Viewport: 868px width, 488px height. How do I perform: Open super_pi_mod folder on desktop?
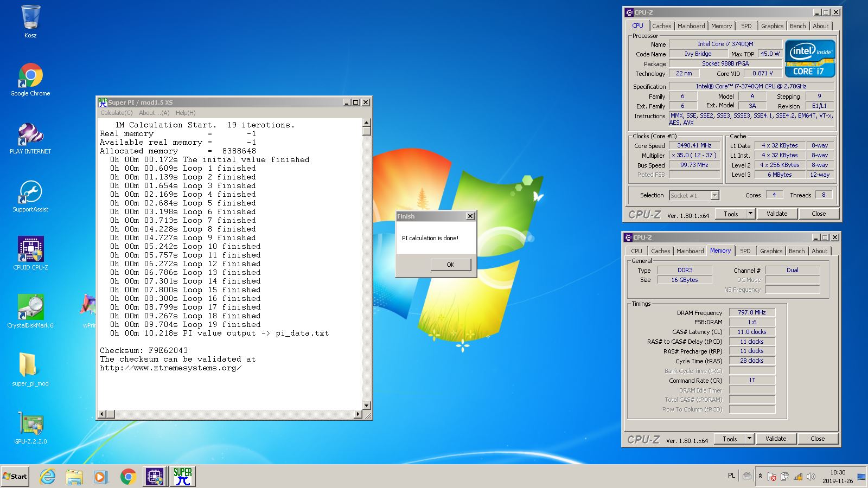point(30,370)
